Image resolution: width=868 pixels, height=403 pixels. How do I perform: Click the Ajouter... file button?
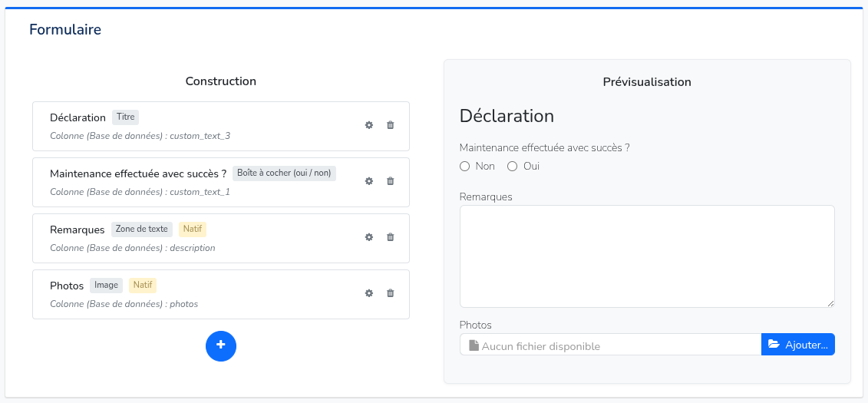(x=797, y=345)
